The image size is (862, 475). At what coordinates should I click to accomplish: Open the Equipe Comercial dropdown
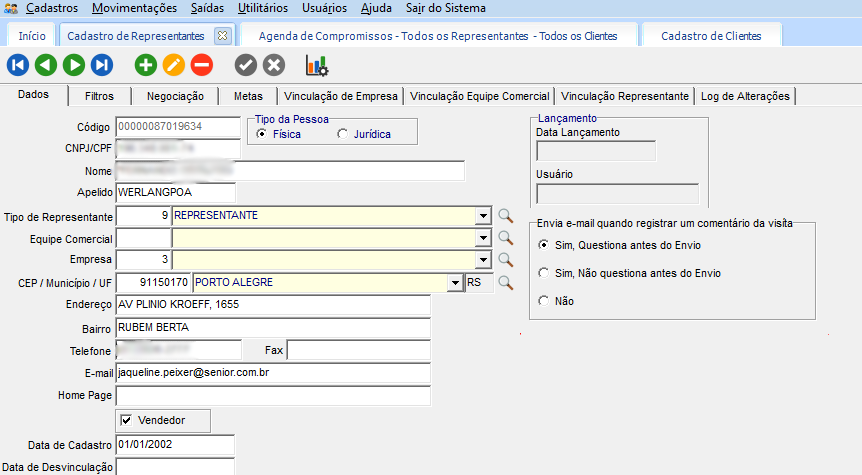point(483,237)
